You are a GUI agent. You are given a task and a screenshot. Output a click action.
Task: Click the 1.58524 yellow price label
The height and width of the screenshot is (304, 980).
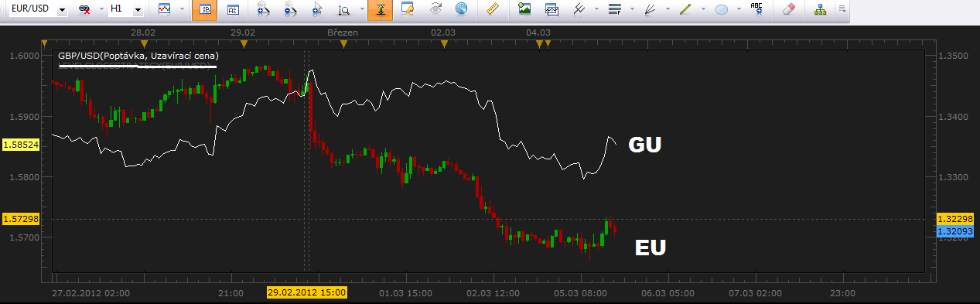coord(20,145)
